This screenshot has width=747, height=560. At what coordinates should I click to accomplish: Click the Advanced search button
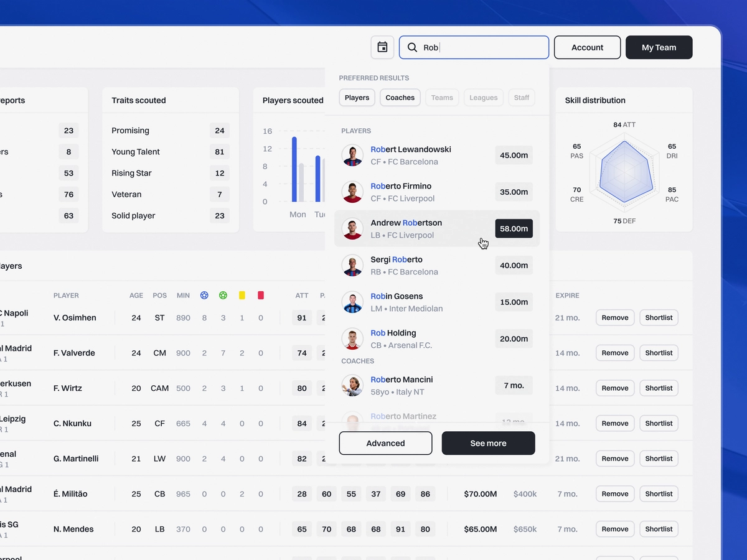click(x=385, y=443)
